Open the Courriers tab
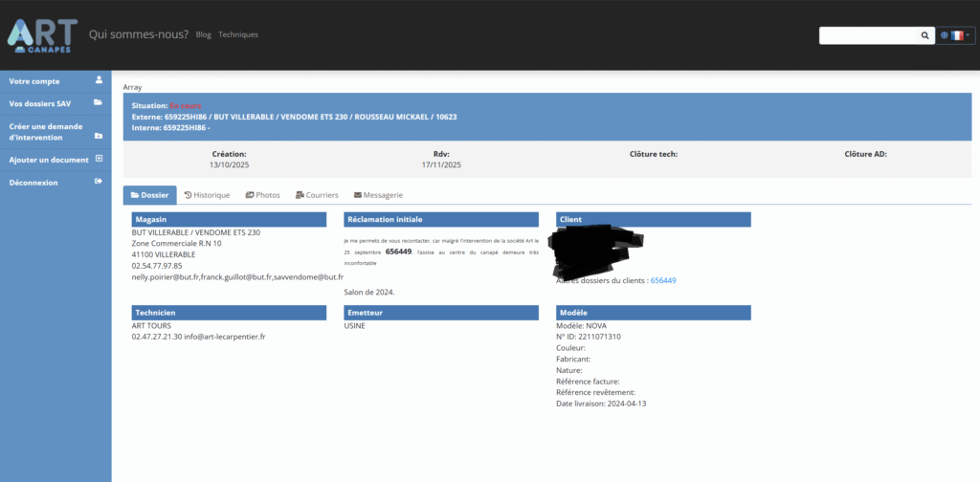The height and width of the screenshot is (482, 980). point(316,195)
